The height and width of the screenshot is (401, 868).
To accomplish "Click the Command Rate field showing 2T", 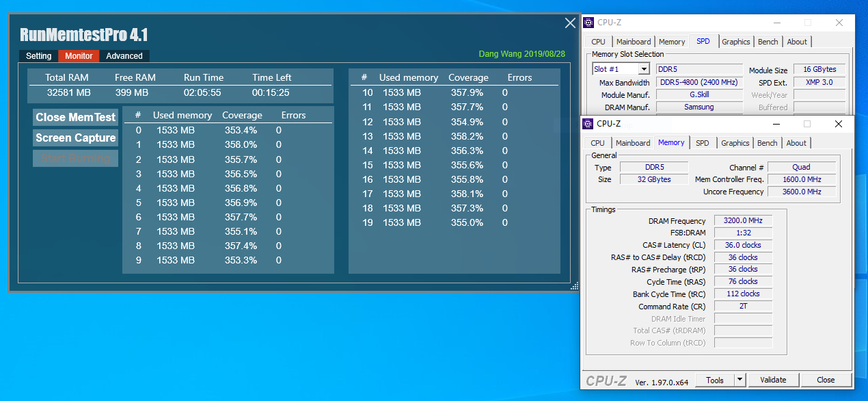I will [x=743, y=306].
